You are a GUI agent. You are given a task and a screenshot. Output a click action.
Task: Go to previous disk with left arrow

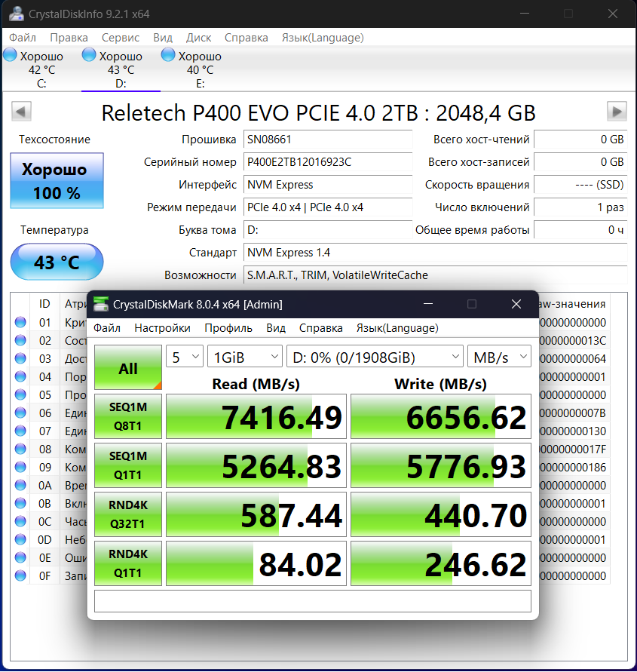21,112
